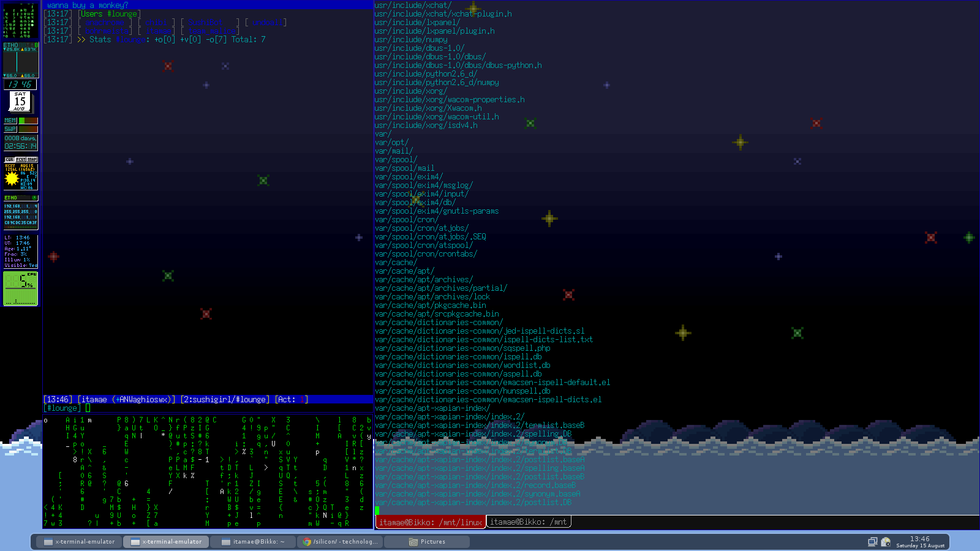Click the window switcher tray icon
This screenshot has width=980, height=551.
coord(873,542)
